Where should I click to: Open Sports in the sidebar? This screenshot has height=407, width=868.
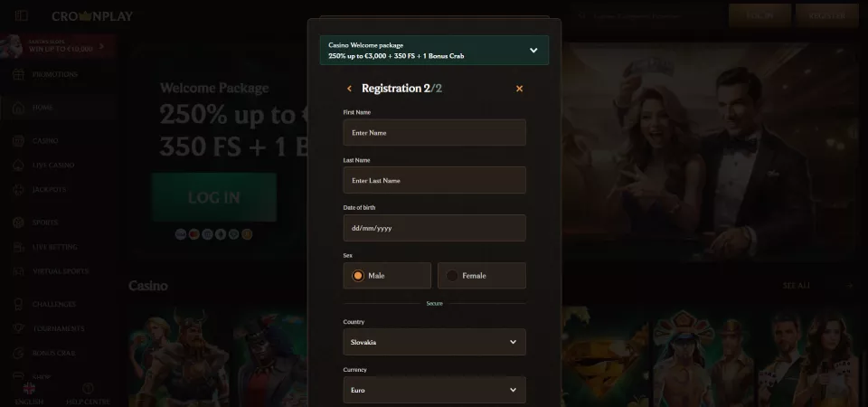[58, 222]
